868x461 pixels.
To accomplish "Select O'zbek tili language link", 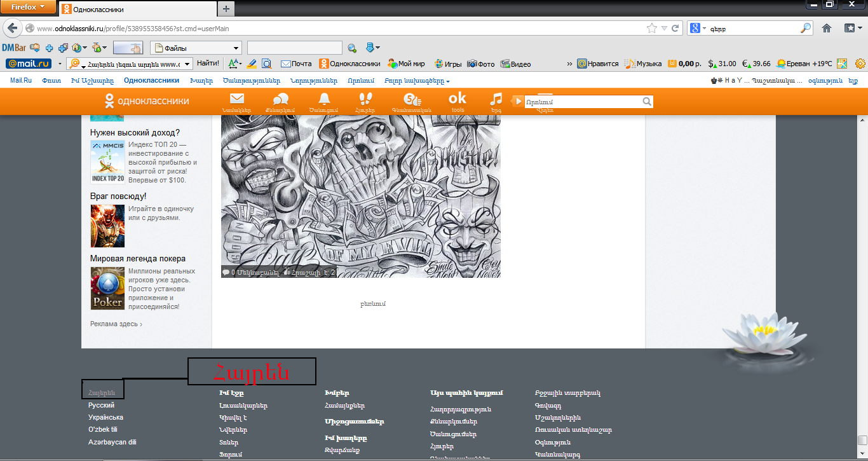I will [103, 429].
